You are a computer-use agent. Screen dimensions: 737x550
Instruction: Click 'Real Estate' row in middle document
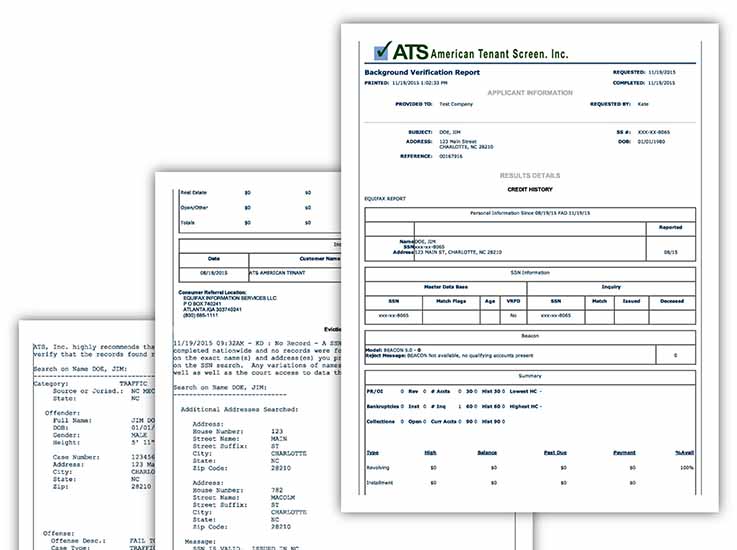click(x=194, y=193)
